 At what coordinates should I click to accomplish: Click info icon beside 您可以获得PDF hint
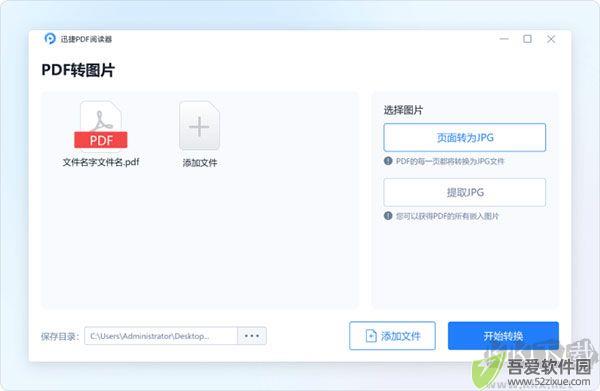388,216
